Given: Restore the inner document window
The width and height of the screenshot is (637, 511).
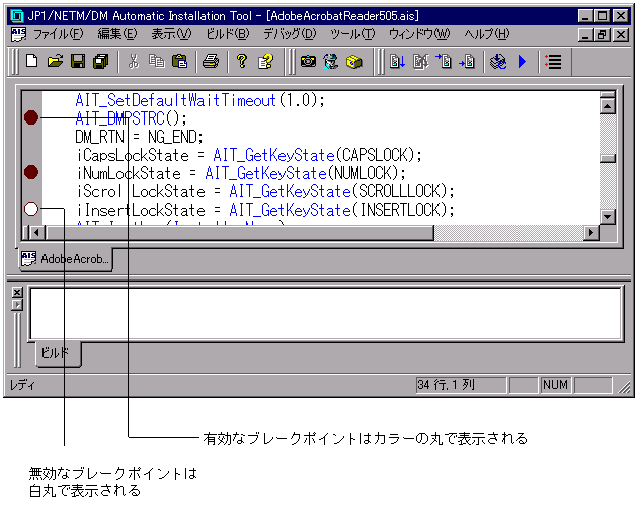Looking at the screenshot, I should pos(601,35).
